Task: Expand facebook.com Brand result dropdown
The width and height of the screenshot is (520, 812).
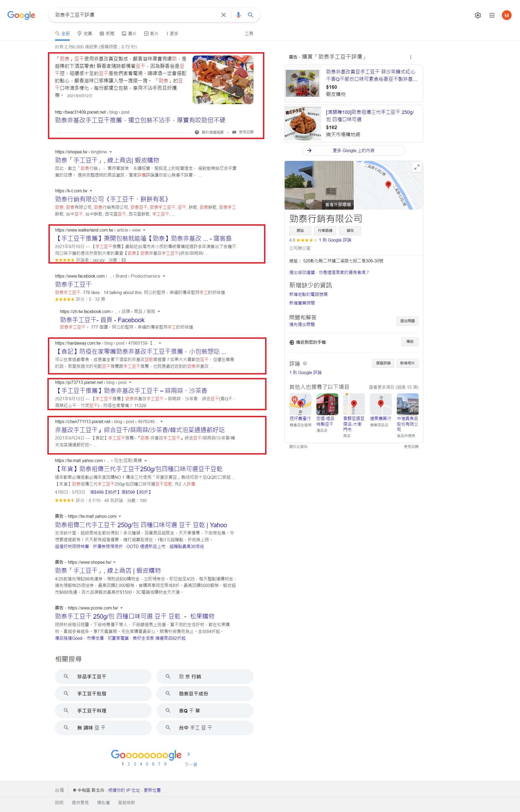Action: [x=164, y=276]
